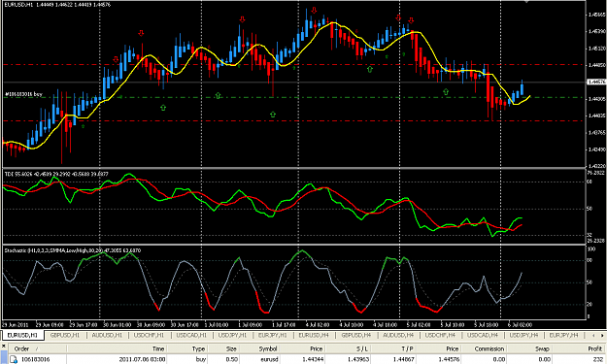Switch to USDJPY,H1 chart tab
Image resolution: width=607 pixels, height=364 pixels.
tap(233, 336)
